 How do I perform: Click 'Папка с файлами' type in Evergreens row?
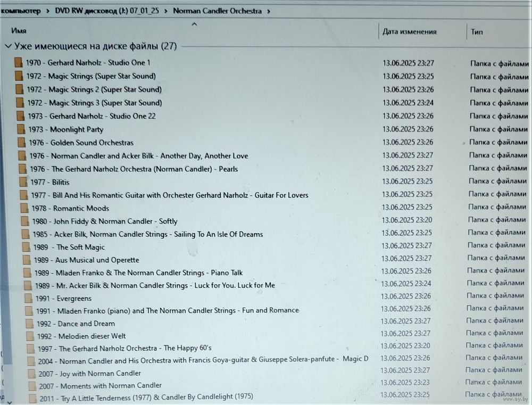[x=495, y=296]
